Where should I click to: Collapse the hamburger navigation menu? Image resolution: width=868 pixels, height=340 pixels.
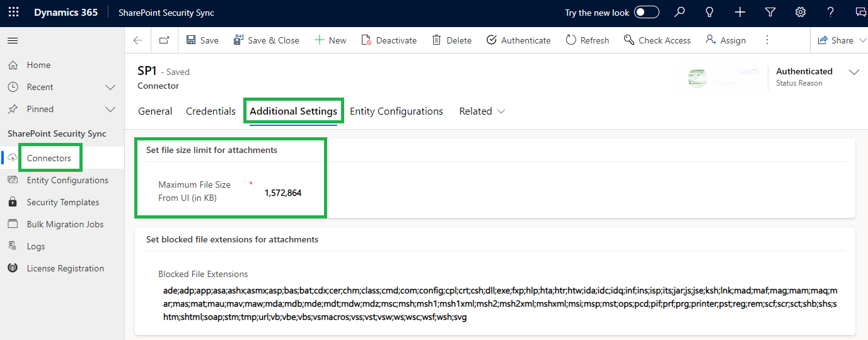[x=13, y=40]
